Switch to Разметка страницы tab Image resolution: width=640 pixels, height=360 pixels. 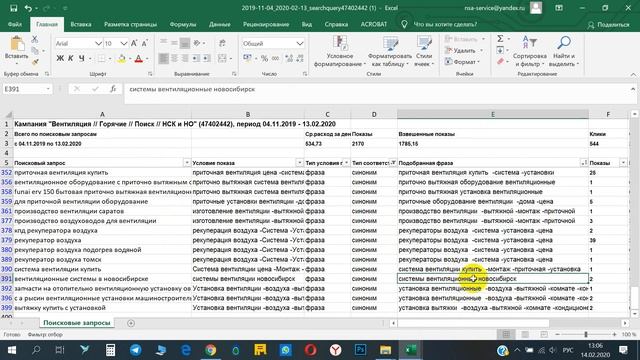tap(130, 24)
